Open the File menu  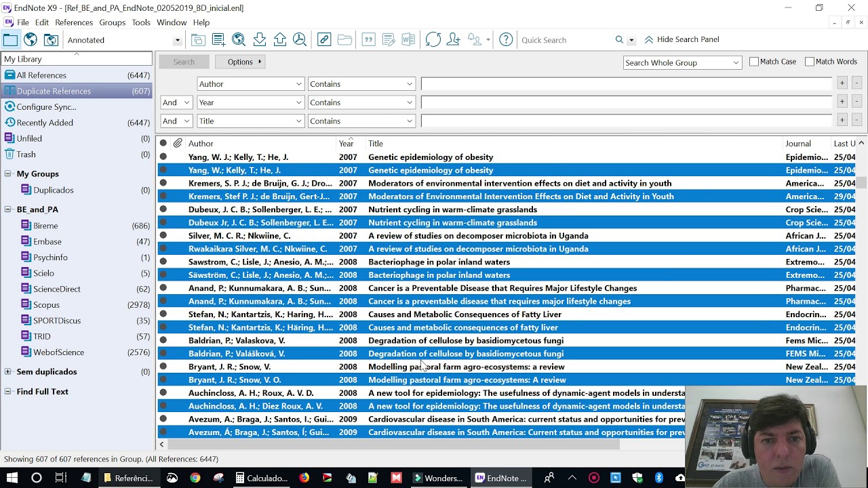click(x=22, y=22)
